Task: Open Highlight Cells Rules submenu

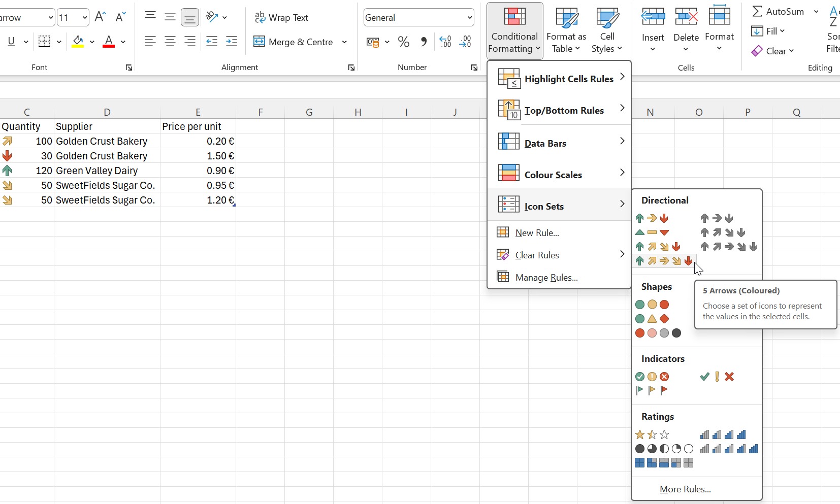Action: pyautogui.click(x=559, y=79)
